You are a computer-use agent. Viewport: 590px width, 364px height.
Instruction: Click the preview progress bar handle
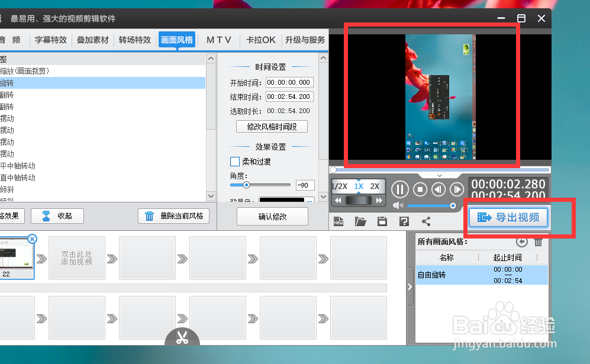(333, 170)
